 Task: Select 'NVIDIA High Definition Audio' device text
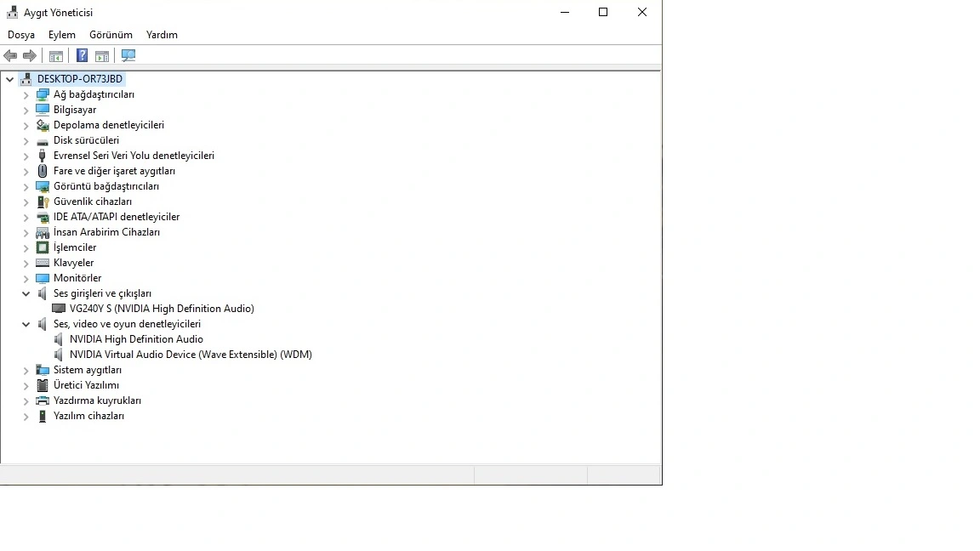[x=136, y=339]
